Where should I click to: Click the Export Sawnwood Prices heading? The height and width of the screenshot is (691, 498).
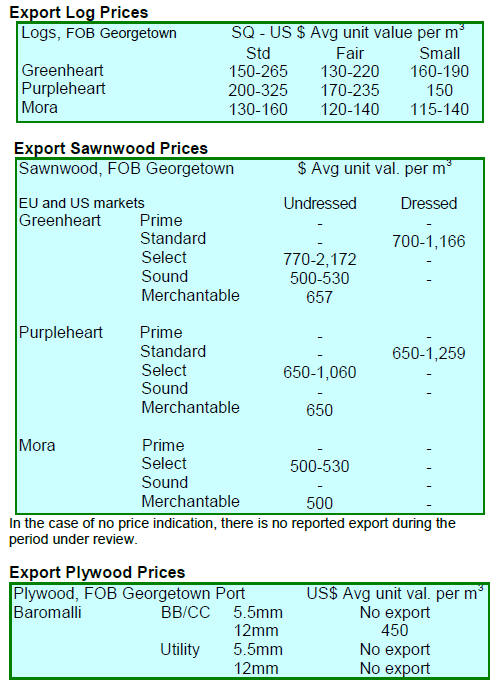[111, 149]
